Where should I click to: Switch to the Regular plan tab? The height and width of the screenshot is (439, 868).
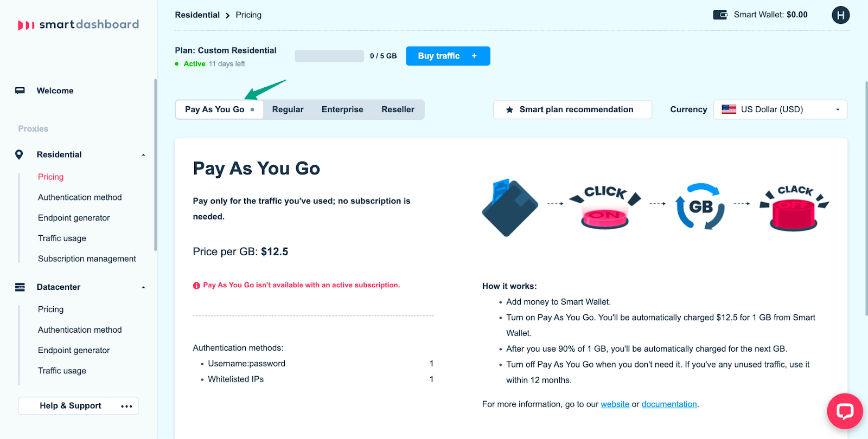(288, 109)
